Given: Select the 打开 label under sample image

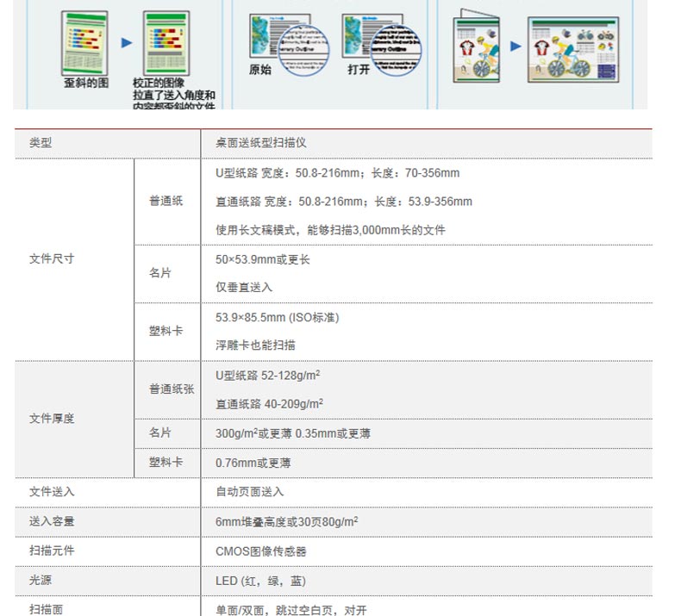Looking at the screenshot, I should coord(359,70).
